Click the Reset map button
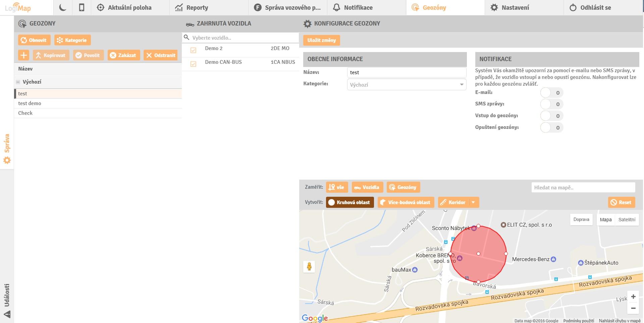Image resolution: width=644 pixels, height=323 pixels. (x=622, y=202)
